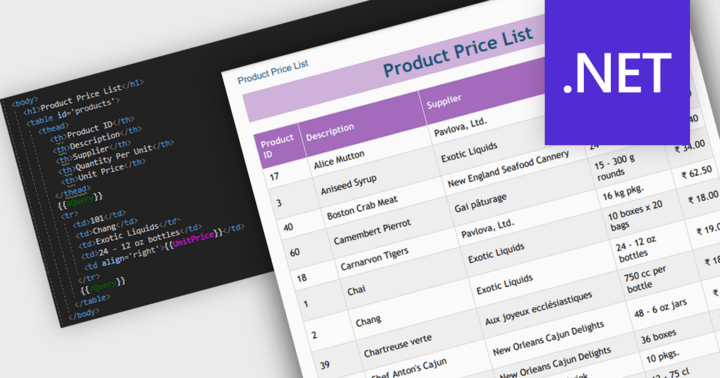The width and height of the screenshot is (720, 378).
Task: Click the 750 cc per bottle cell
Action: pos(645,278)
